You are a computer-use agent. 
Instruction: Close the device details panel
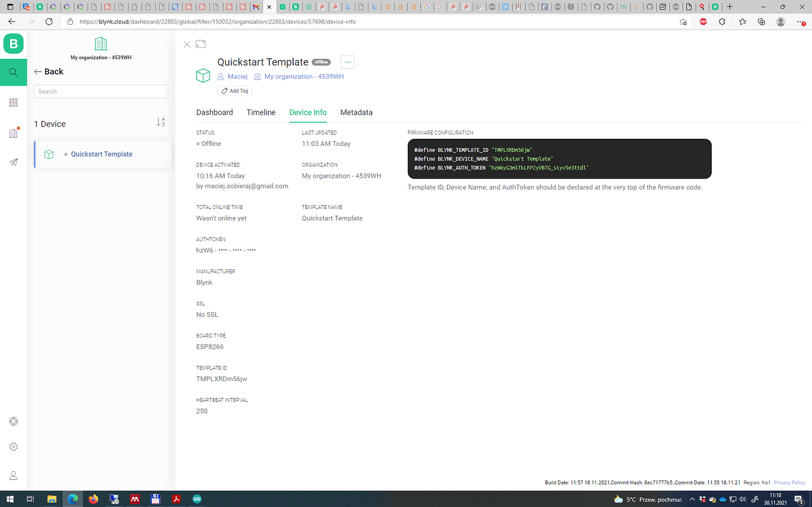tap(187, 44)
